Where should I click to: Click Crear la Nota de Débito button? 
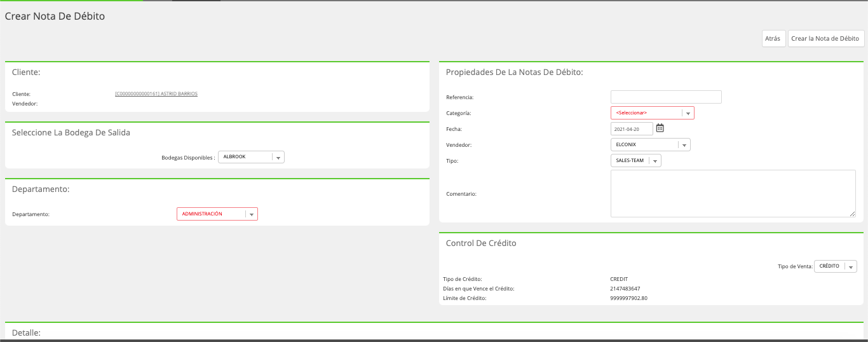[x=826, y=39]
